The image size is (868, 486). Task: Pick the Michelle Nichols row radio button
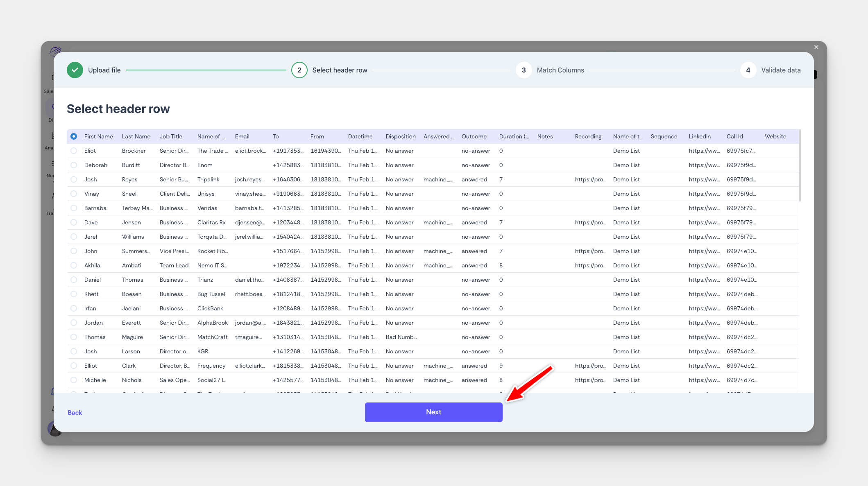[x=74, y=380]
